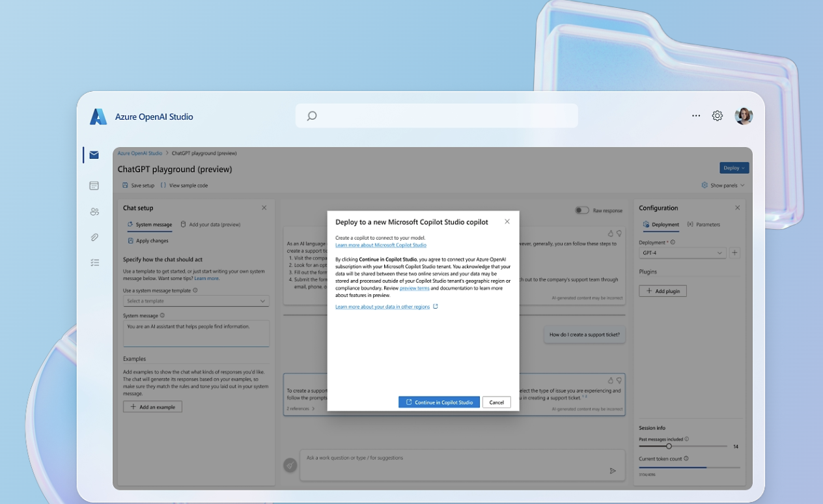This screenshot has height=504, width=823.
Task: Click the System message text area
Action: (x=196, y=333)
